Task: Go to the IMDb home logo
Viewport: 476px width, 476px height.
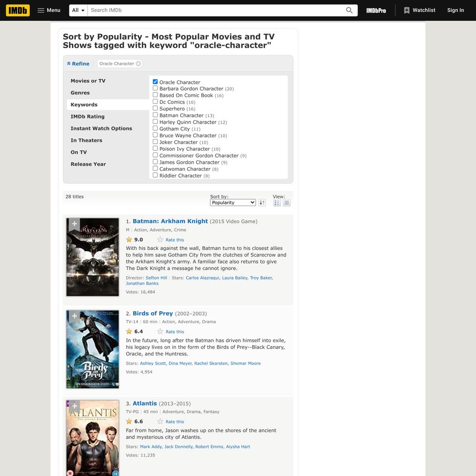Action: (x=18, y=10)
